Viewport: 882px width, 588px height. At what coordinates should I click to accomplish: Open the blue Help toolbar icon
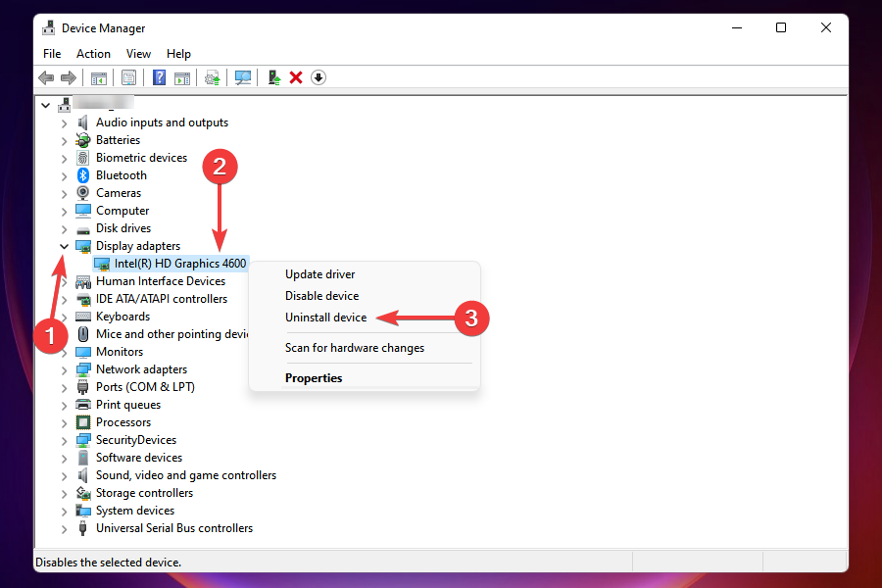[159, 77]
